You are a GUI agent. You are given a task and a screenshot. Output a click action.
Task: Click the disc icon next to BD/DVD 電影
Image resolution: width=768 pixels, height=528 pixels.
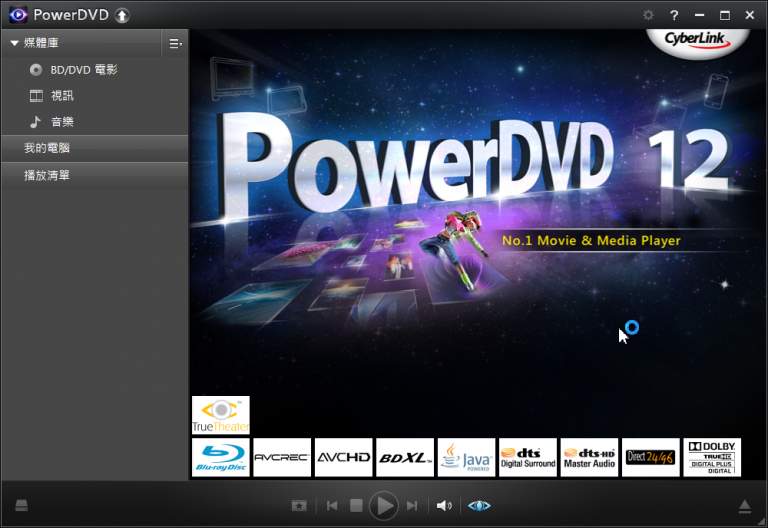36,70
